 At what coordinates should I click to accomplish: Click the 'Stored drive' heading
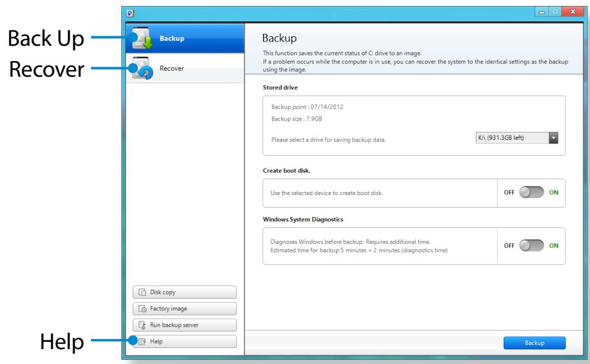pos(280,87)
